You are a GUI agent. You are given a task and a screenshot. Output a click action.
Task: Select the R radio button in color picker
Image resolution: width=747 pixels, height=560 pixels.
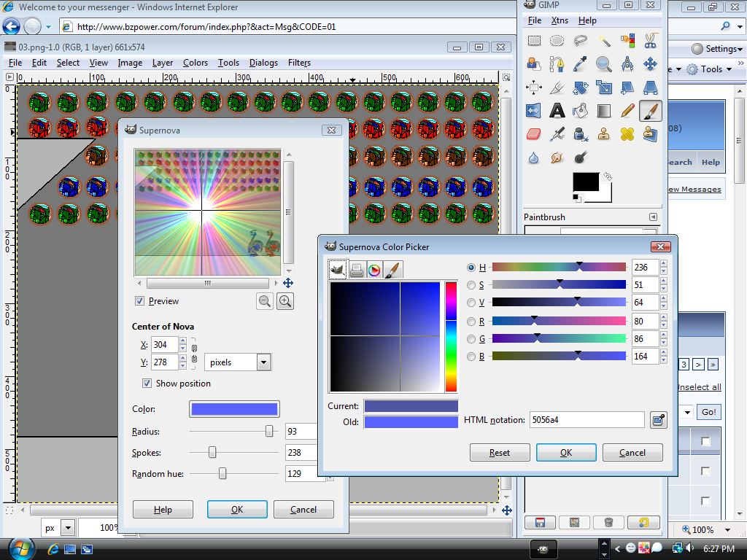click(471, 321)
